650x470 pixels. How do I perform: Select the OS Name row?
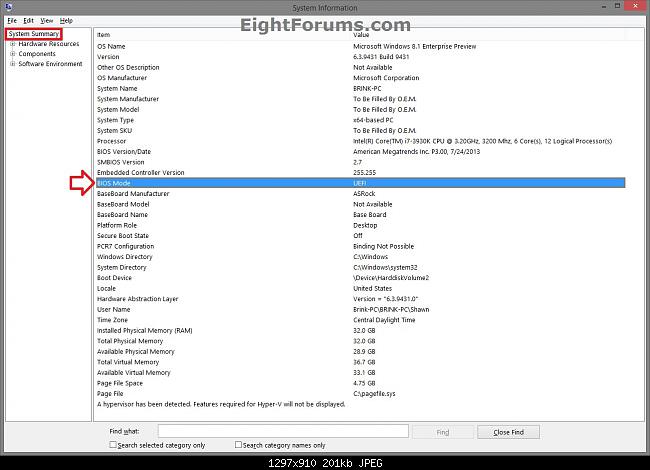360,46
